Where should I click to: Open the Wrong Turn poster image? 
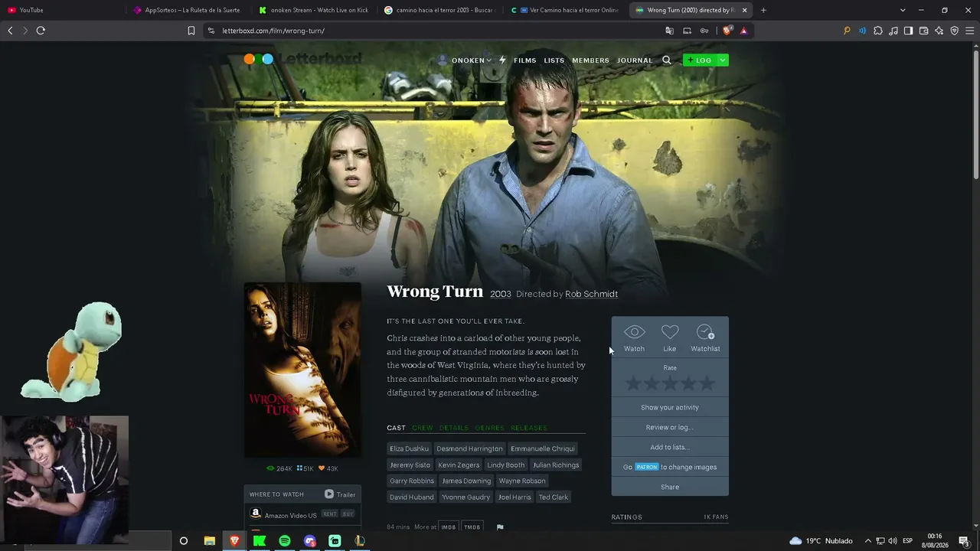[x=302, y=370]
